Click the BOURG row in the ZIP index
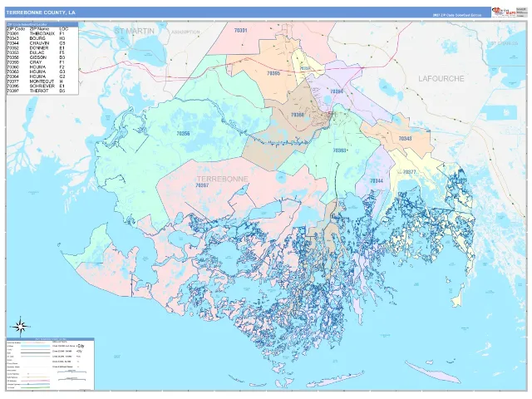 pos(36,39)
